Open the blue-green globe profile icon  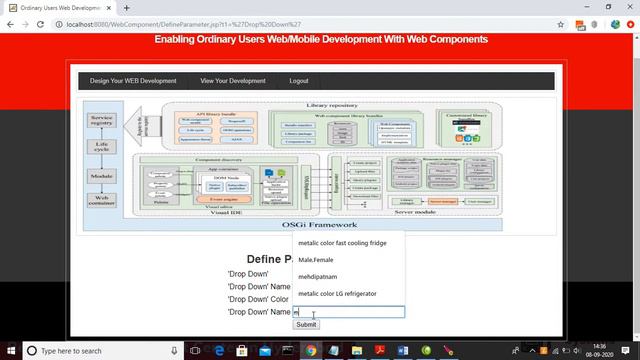pos(615,24)
